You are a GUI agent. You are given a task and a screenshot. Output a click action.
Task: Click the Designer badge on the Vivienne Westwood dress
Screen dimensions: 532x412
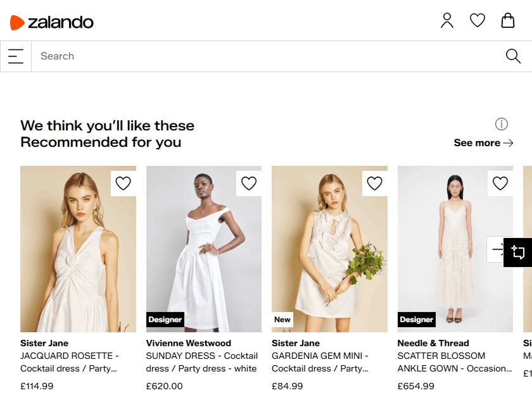pos(165,320)
